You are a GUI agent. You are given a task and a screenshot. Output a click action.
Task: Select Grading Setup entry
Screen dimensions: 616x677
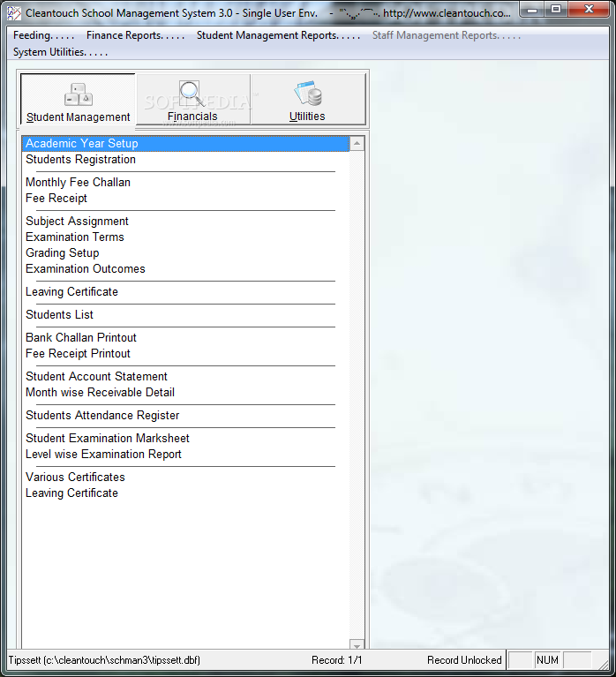62,253
